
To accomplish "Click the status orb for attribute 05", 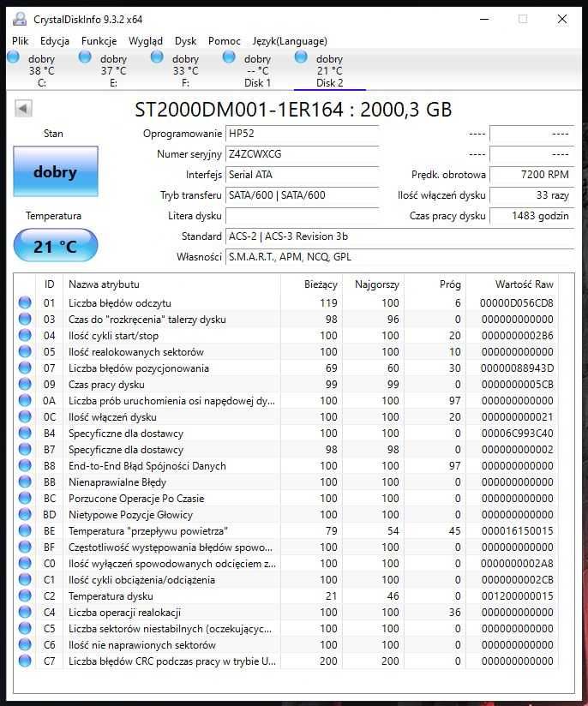I will coord(25,351).
